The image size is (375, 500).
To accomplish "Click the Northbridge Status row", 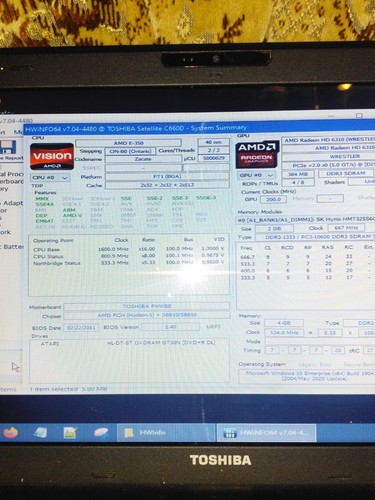I will click(129, 263).
